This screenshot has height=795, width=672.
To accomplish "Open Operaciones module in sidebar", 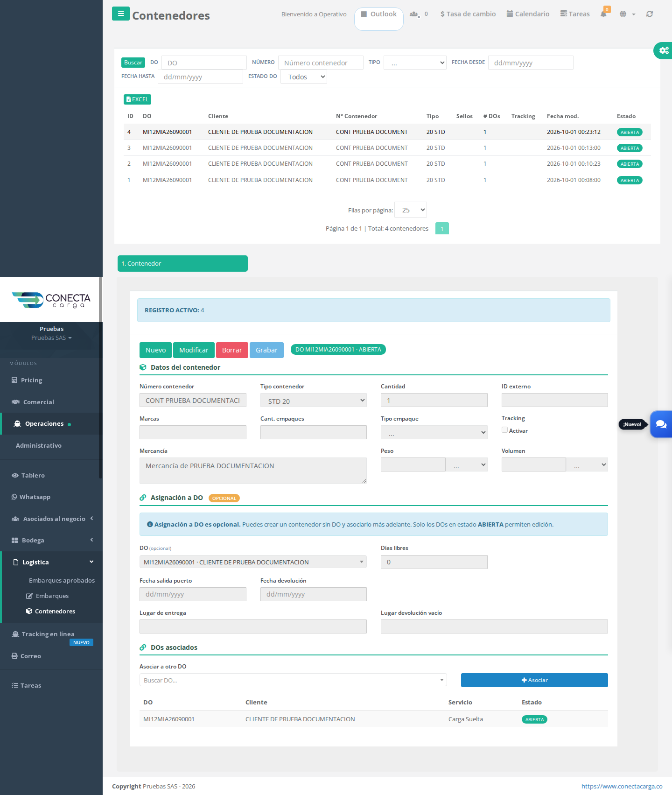I will 51,423.
